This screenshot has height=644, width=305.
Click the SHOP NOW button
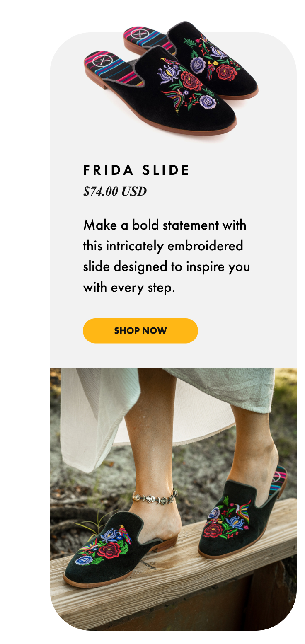coord(140,331)
